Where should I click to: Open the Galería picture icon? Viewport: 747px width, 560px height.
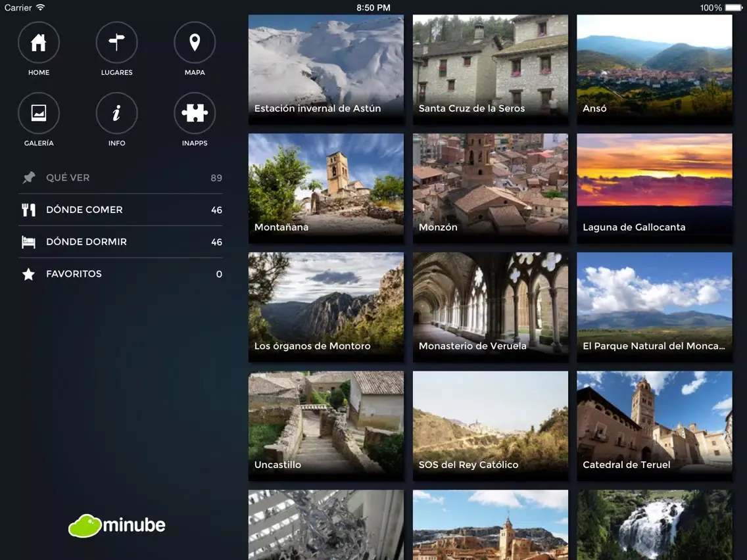tap(39, 113)
